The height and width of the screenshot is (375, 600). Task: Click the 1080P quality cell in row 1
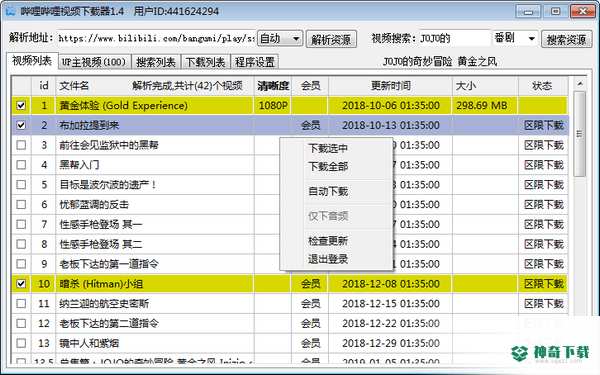(x=273, y=105)
